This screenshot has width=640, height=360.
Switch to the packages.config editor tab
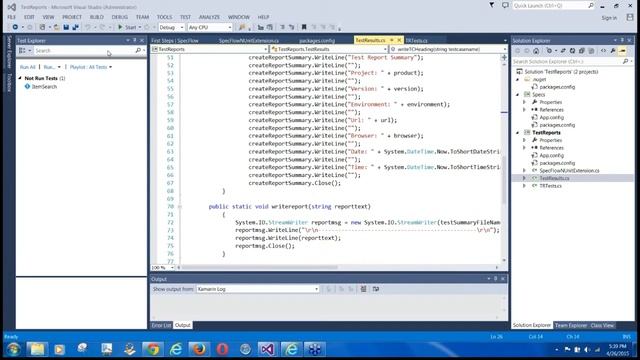[317, 40]
